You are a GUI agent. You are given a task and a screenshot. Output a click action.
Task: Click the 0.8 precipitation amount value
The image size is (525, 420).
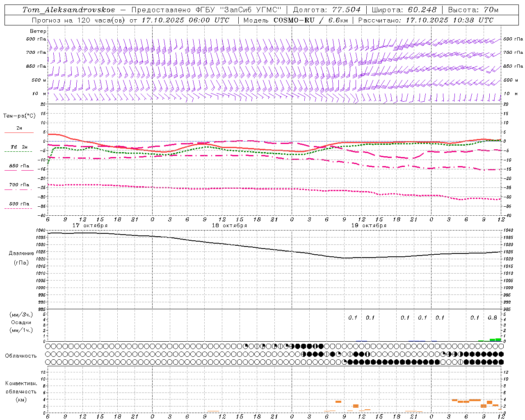(x=492, y=318)
